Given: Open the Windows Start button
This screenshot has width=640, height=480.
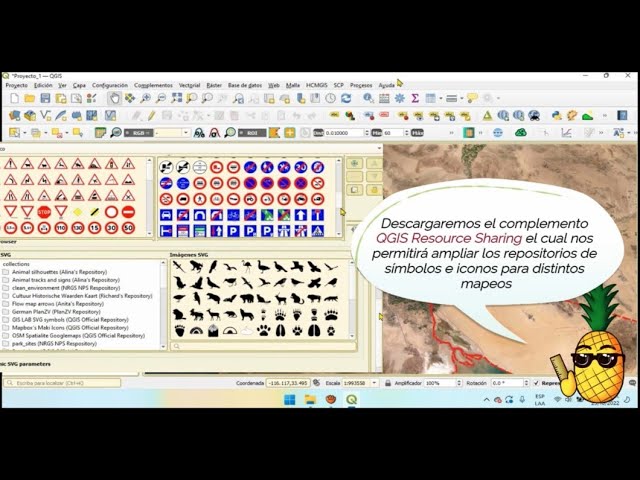Looking at the screenshot, I should pos(290,400).
